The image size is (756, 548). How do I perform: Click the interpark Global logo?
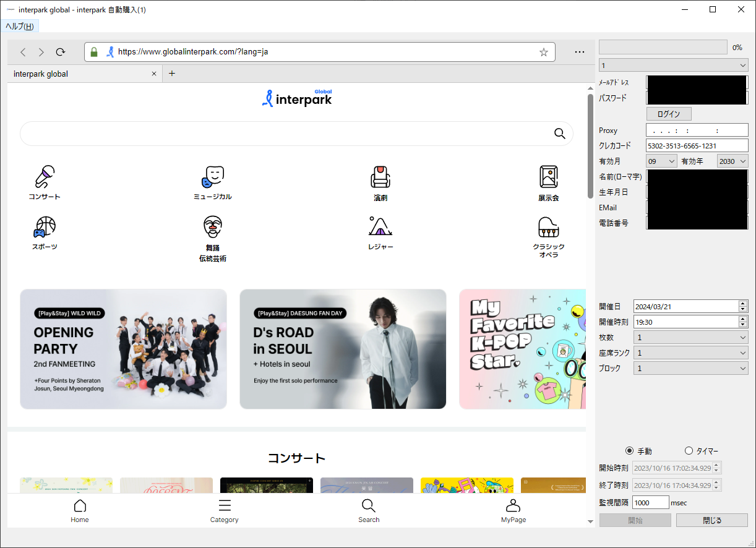pyautogui.click(x=297, y=98)
